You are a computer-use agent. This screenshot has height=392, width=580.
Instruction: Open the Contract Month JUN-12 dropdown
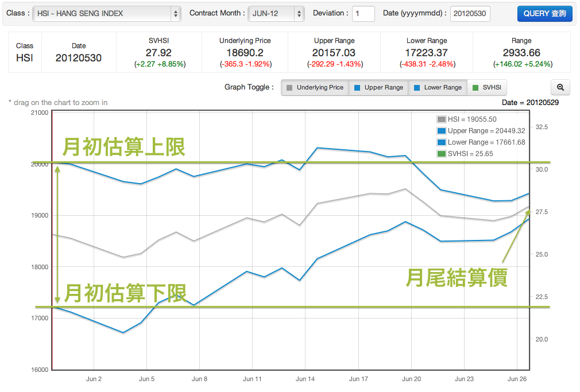point(276,14)
